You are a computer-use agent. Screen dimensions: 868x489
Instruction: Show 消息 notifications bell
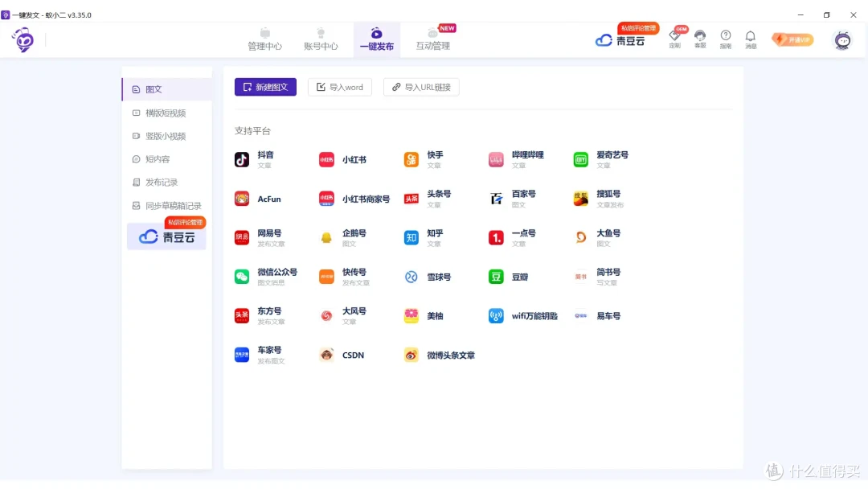tap(750, 39)
